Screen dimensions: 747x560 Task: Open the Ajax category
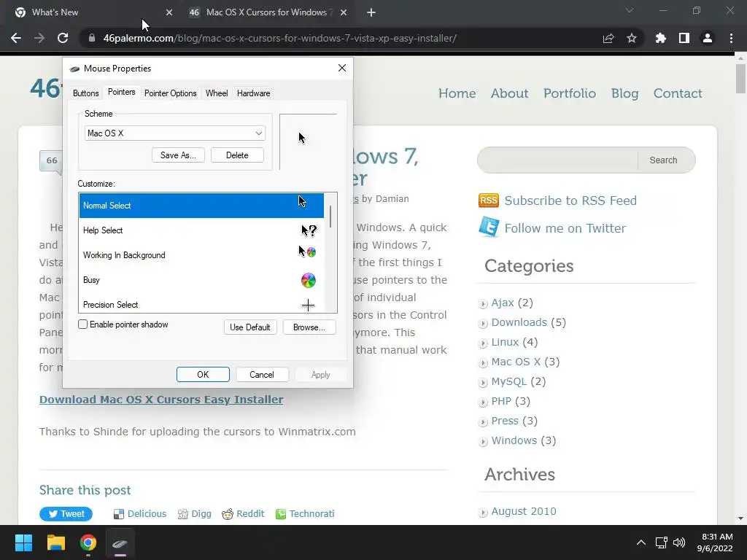tap(503, 303)
